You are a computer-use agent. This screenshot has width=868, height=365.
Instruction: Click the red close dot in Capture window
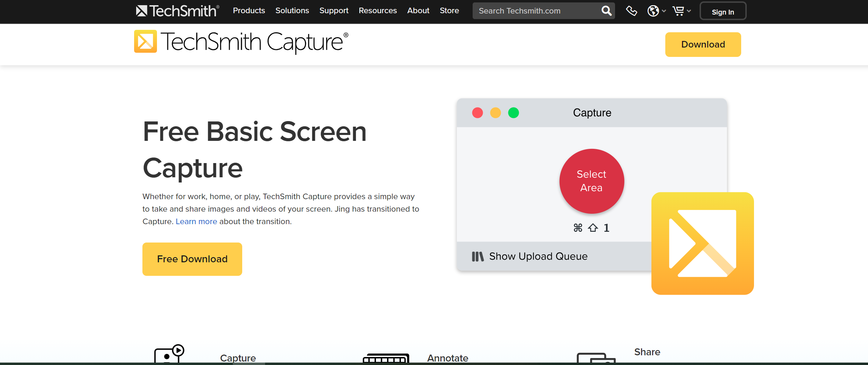pos(477,113)
